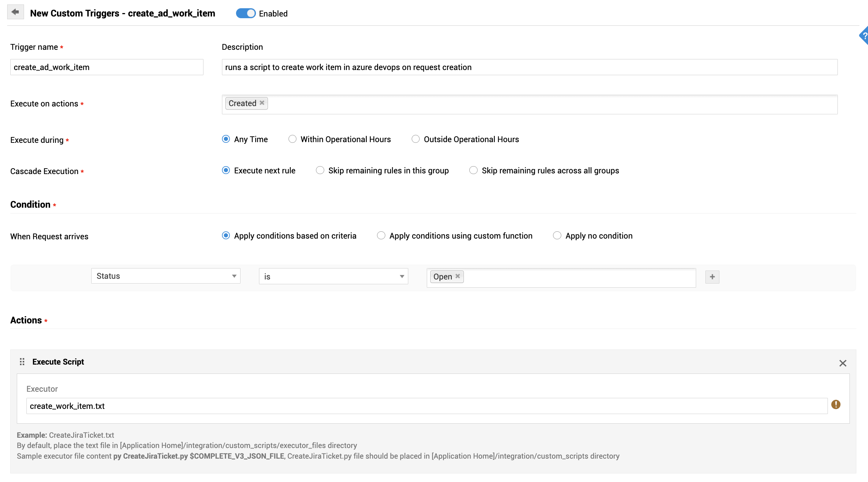The image size is (868, 482).
Task: Select Apply conditions using custom function
Action: tap(381, 236)
